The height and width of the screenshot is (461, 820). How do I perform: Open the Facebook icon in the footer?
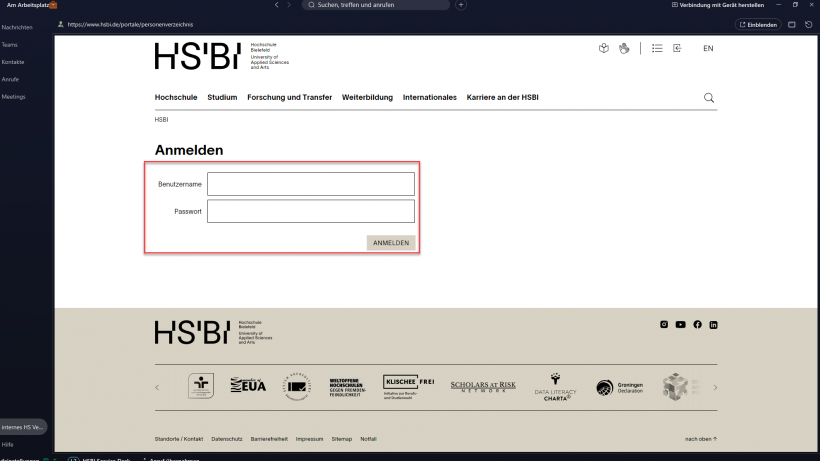point(697,325)
